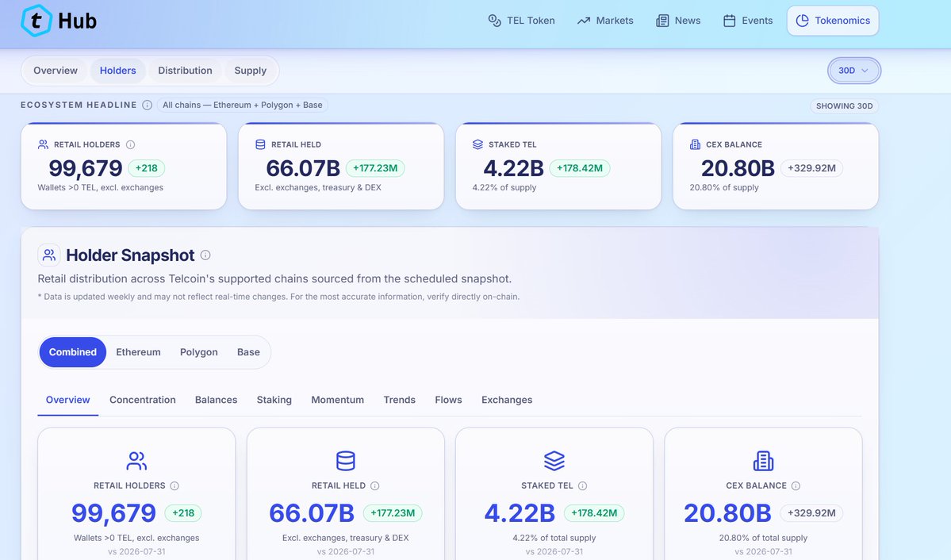Select the Ethereum chain toggle

[138, 352]
